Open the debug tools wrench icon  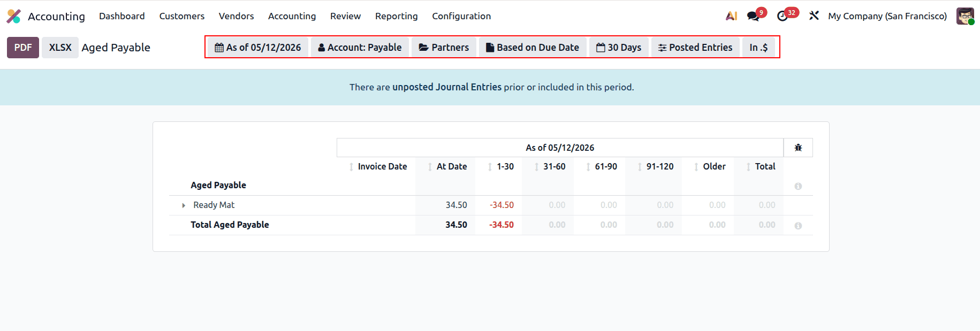(x=814, y=16)
